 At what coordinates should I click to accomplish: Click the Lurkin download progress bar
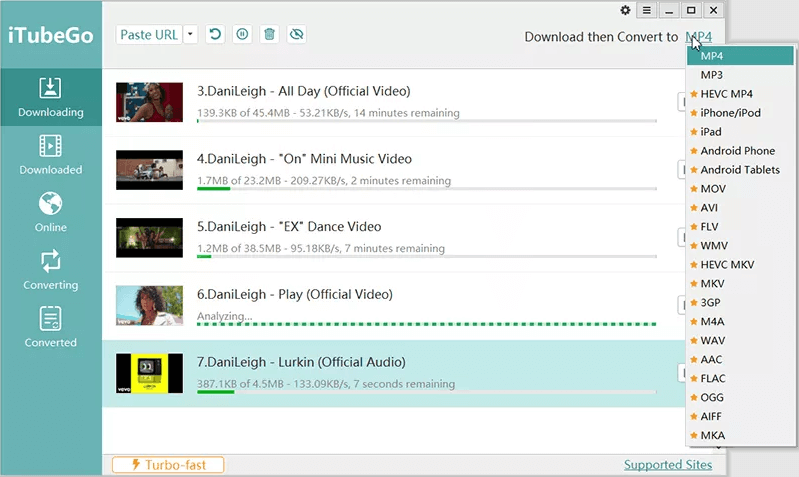click(427, 392)
